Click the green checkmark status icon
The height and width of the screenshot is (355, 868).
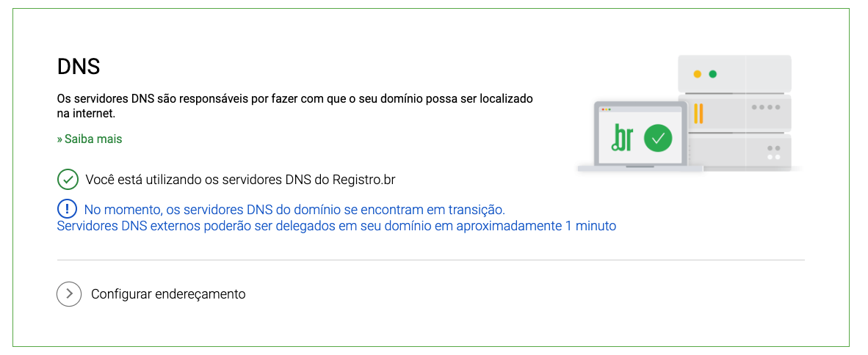[68, 180]
